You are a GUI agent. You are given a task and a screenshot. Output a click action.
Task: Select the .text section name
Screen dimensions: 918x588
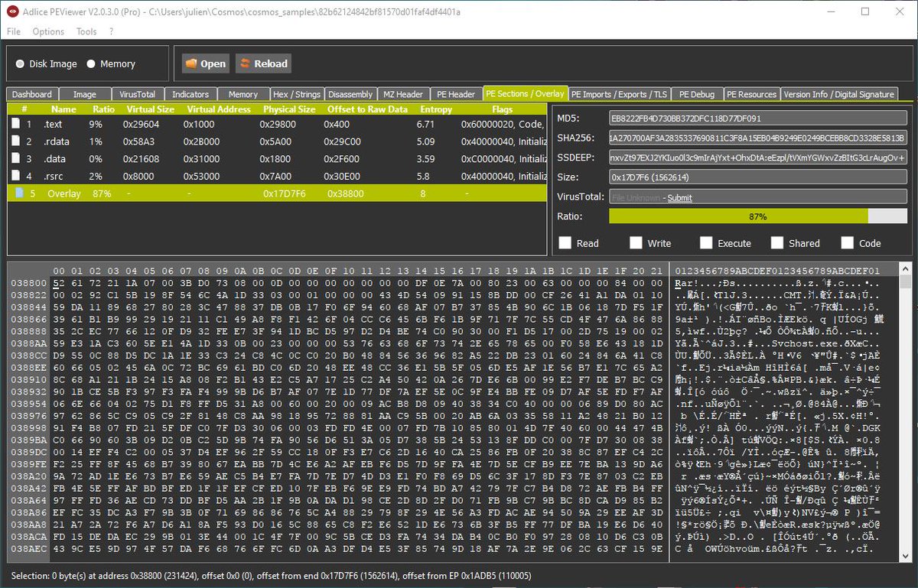pos(53,124)
